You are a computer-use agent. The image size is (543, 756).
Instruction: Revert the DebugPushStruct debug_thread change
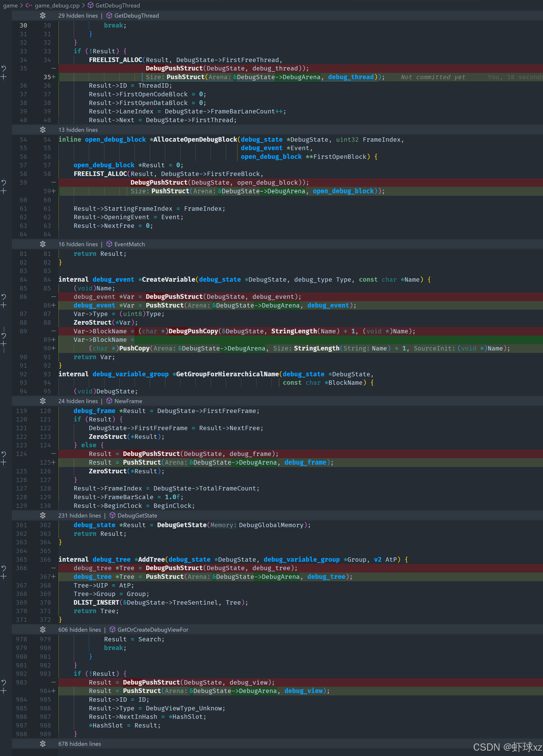click(x=4, y=68)
